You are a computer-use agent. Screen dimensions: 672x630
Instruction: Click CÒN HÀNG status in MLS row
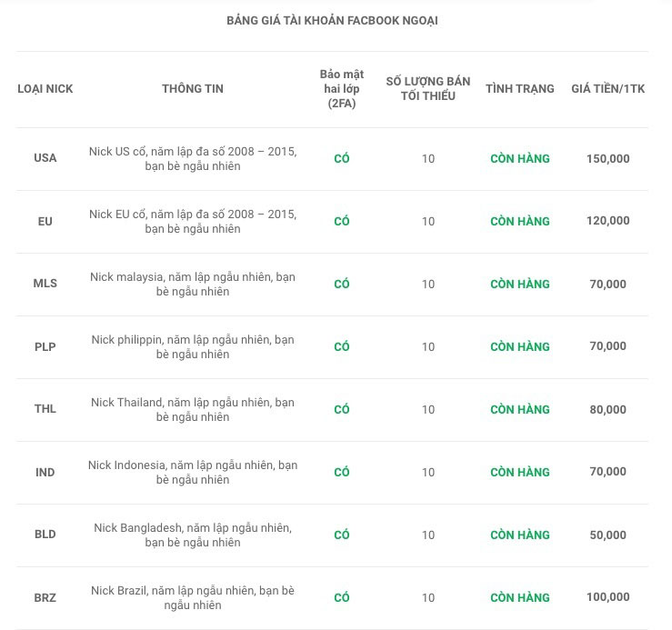tap(520, 284)
